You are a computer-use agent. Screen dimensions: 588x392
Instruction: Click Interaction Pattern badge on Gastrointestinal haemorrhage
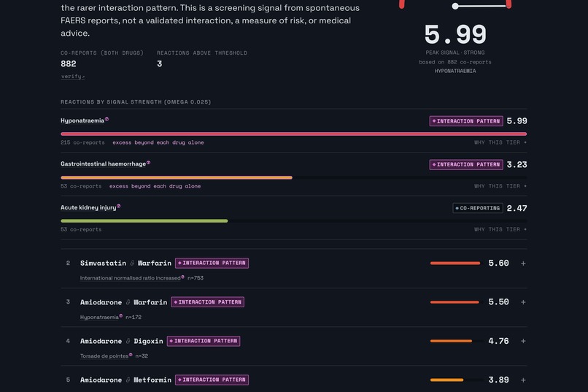466,165
